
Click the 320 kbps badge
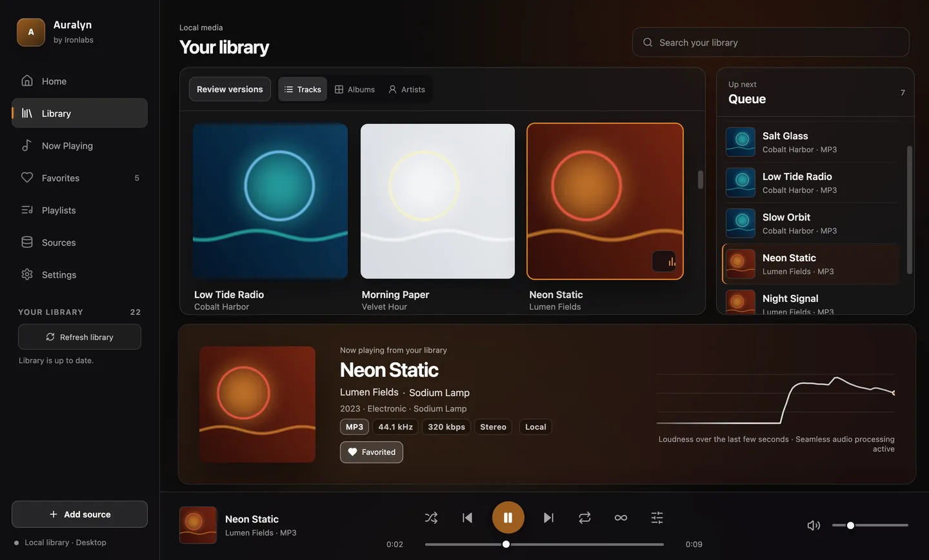pyautogui.click(x=446, y=427)
